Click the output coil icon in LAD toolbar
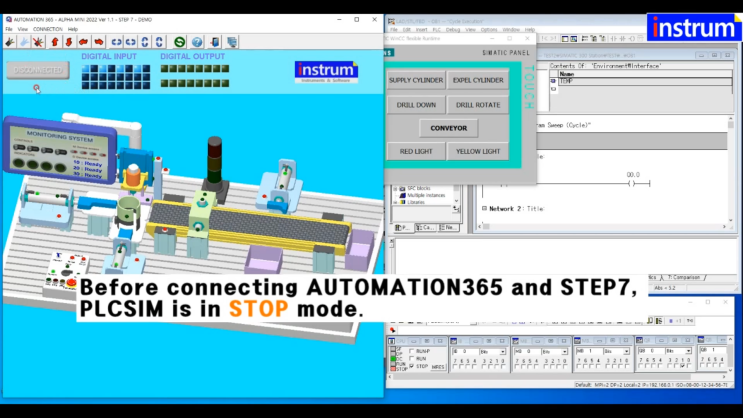Image resolution: width=743 pixels, height=418 pixels. pyautogui.click(x=632, y=39)
